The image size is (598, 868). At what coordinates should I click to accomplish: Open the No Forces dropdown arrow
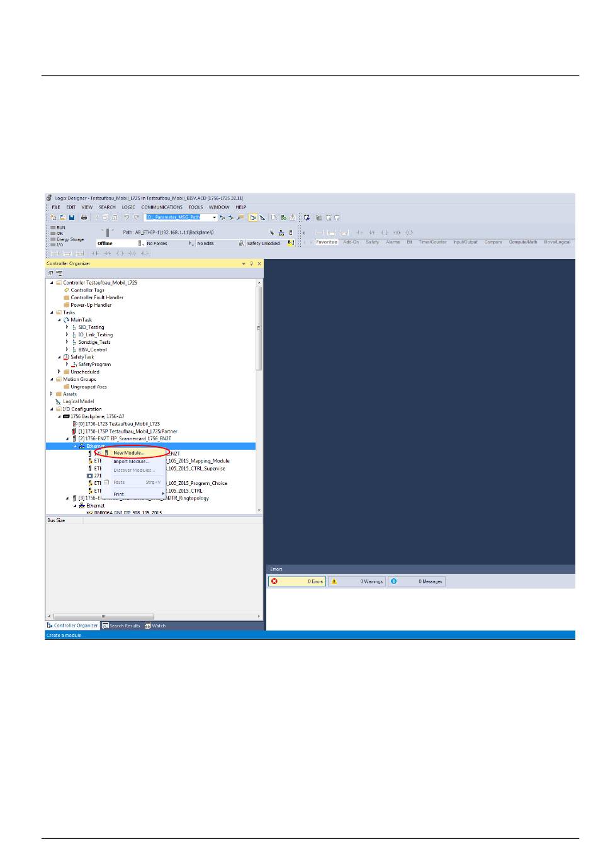(x=190, y=243)
